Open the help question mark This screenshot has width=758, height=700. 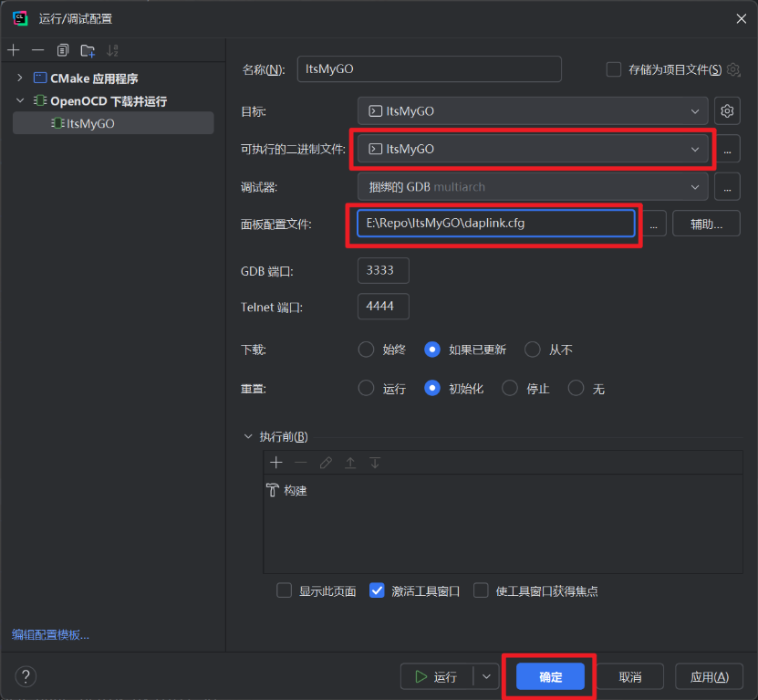[26, 676]
